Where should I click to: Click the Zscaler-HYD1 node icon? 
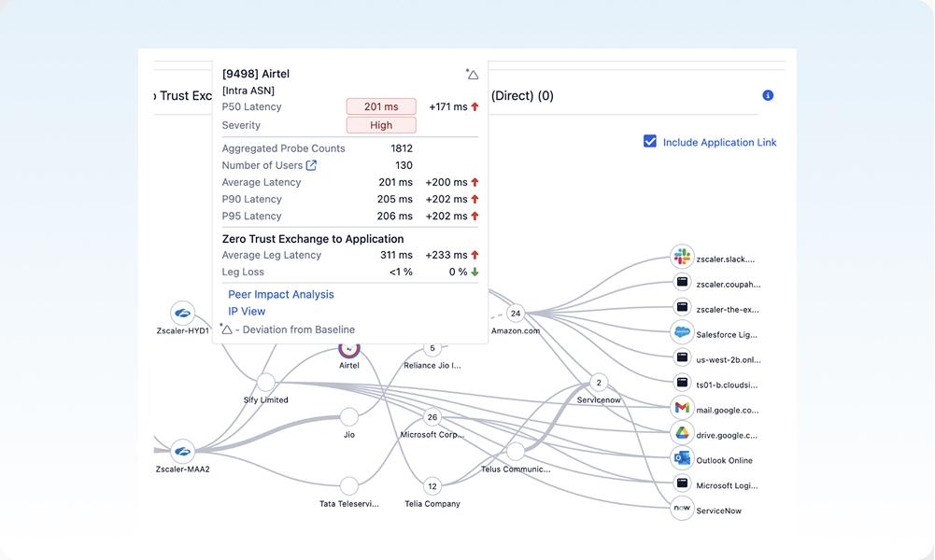tap(182, 313)
